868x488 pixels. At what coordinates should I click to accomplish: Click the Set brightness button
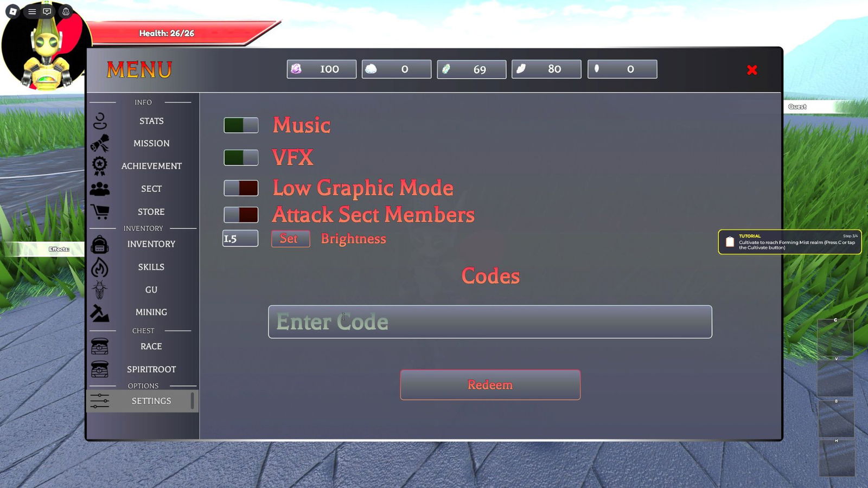(x=290, y=239)
